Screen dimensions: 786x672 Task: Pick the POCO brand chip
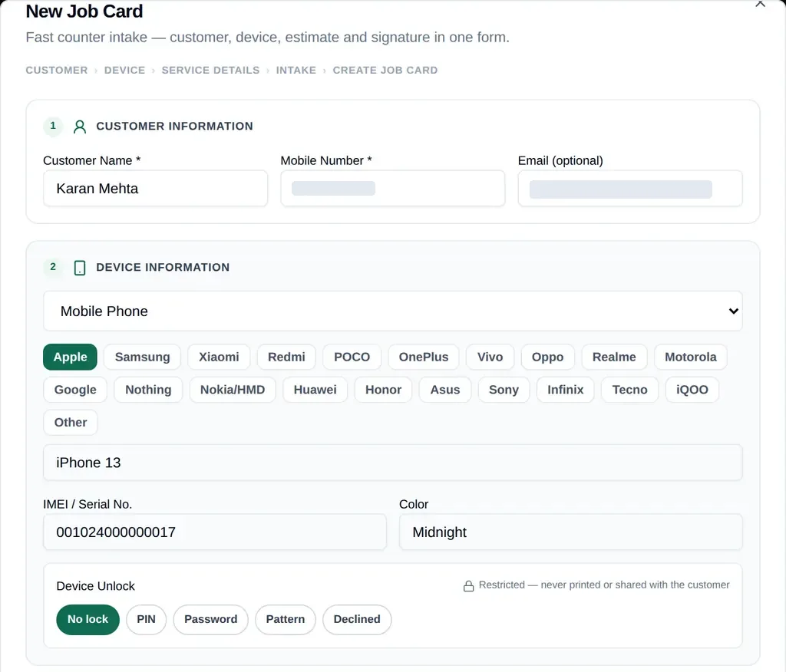click(352, 357)
